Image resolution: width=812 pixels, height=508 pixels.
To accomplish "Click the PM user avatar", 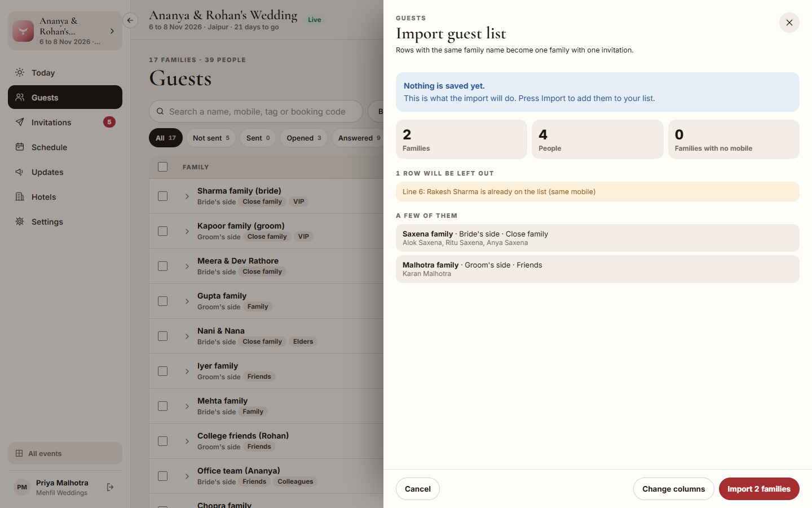I will click(x=22, y=487).
